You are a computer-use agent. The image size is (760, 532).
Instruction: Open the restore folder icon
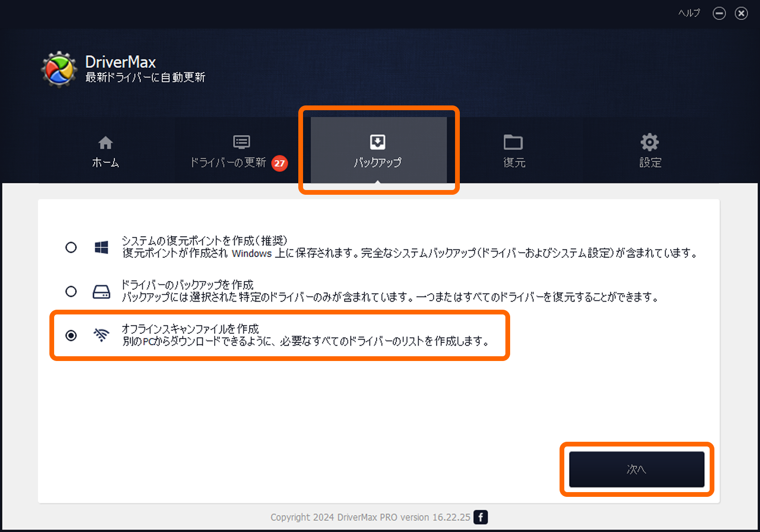click(x=513, y=142)
